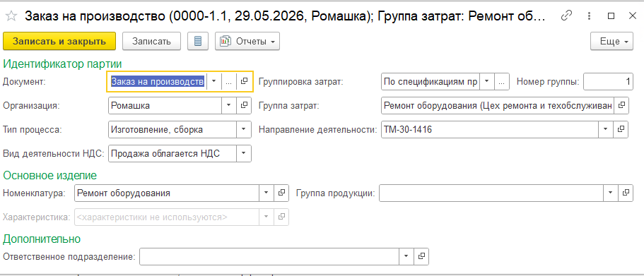Close the Заказ на производство window
The width and height of the screenshot is (644, 276).
pos(632,16)
